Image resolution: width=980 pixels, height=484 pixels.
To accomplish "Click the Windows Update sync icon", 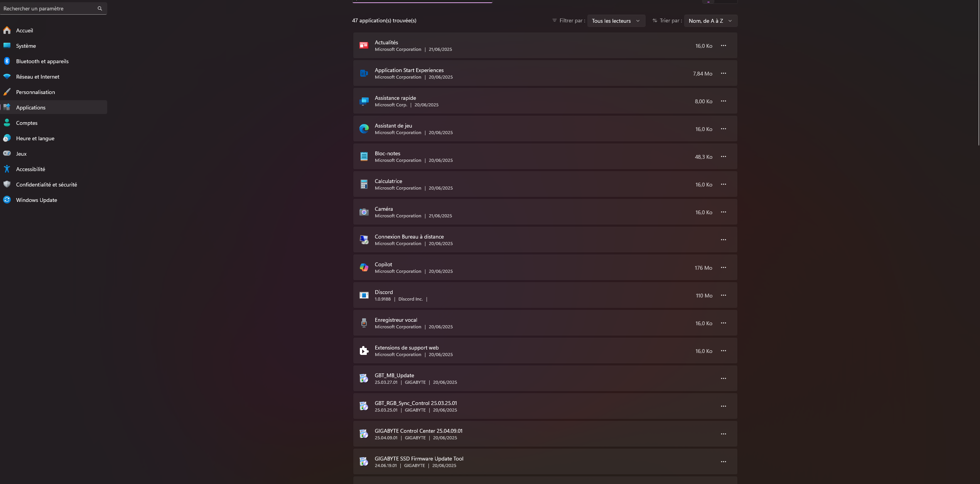I will pos(7,200).
